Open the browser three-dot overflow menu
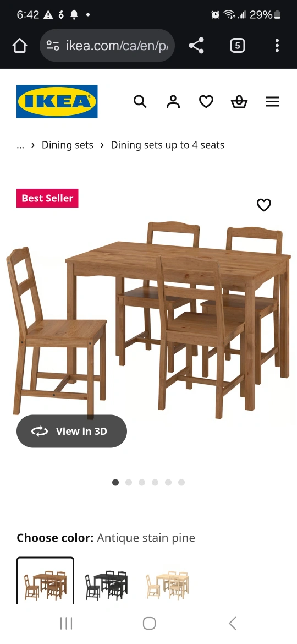Screen dimensions: 297x644 [277, 46]
